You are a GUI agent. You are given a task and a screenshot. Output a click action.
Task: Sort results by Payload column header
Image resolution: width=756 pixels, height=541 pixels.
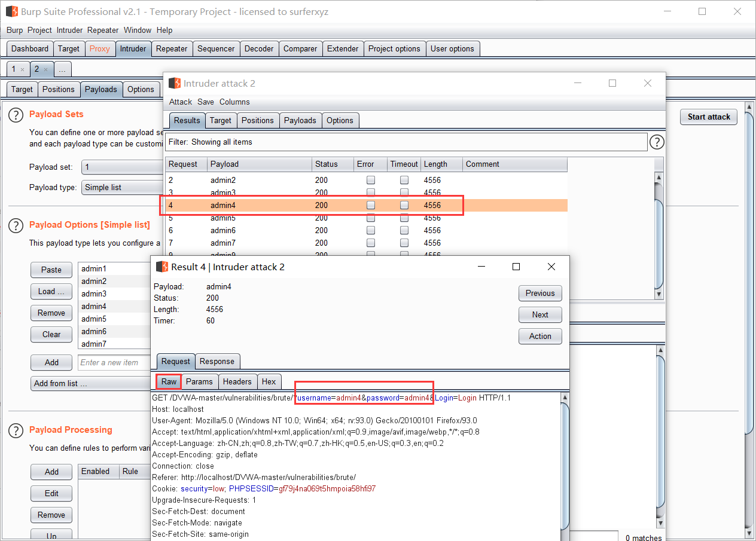260,164
